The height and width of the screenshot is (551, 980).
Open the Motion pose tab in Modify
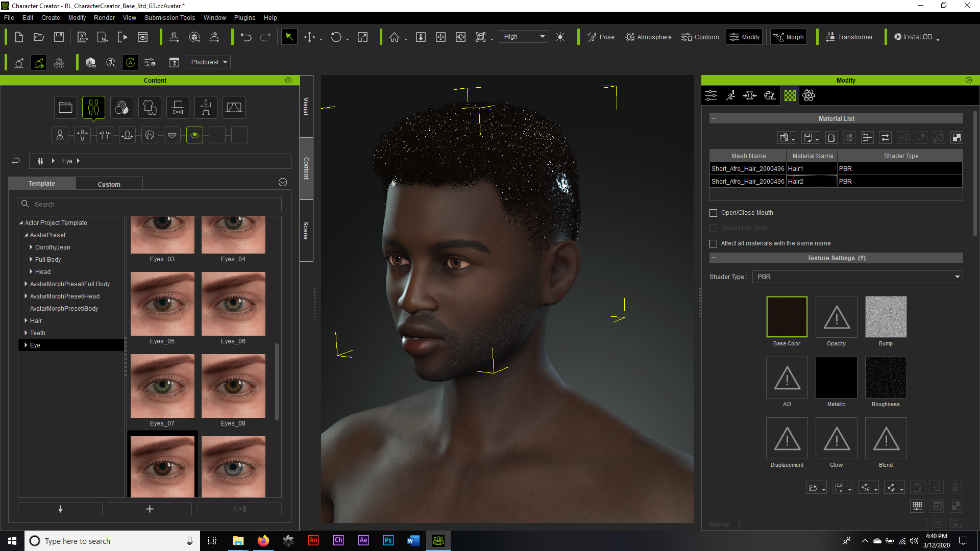[730, 95]
